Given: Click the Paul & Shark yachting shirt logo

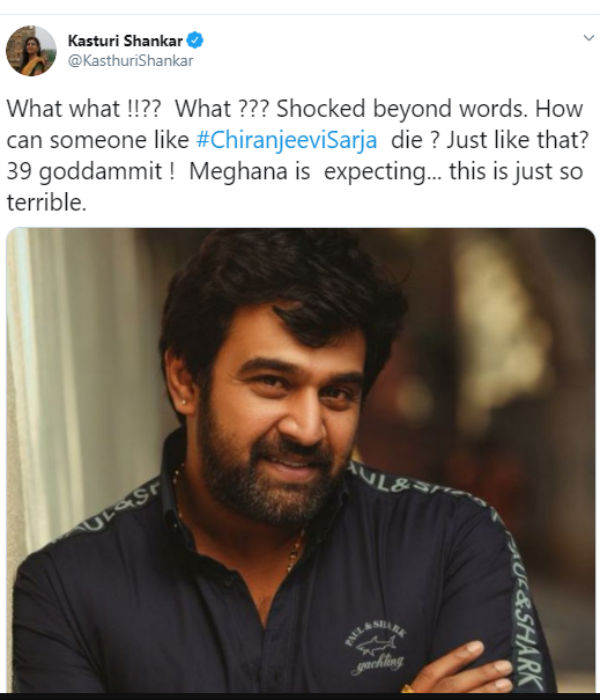Looking at the screenshot, I should (375, 646).
